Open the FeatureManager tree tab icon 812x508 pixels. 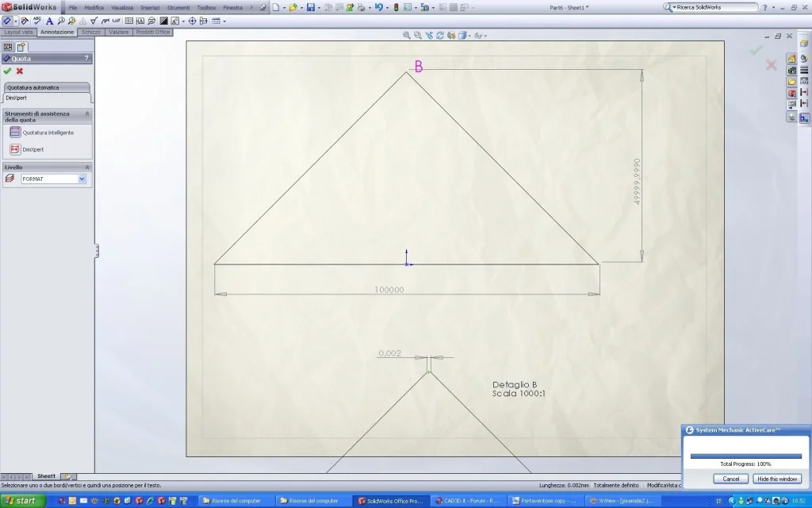coord(8,47)
